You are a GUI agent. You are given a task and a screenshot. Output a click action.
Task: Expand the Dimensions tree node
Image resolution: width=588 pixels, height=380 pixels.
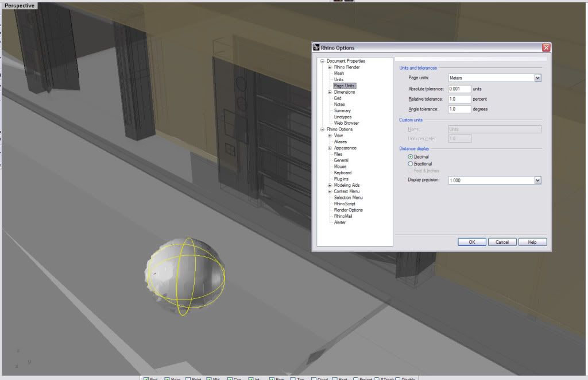tap(330, 92)
